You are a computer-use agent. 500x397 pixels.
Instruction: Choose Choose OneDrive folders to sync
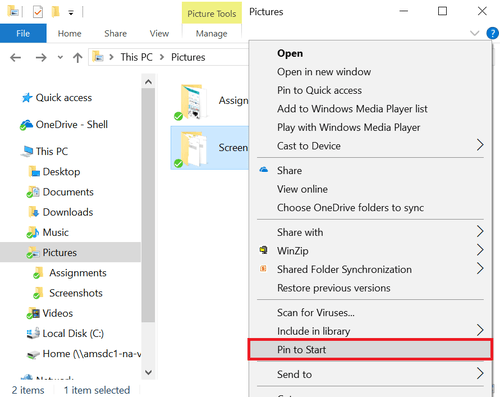(350, 208)
